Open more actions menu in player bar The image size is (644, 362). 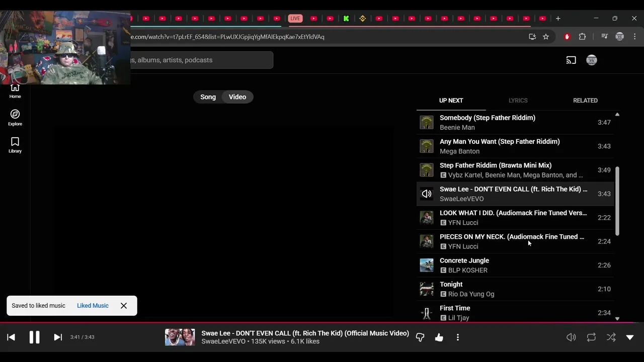[x=458, y=337]
